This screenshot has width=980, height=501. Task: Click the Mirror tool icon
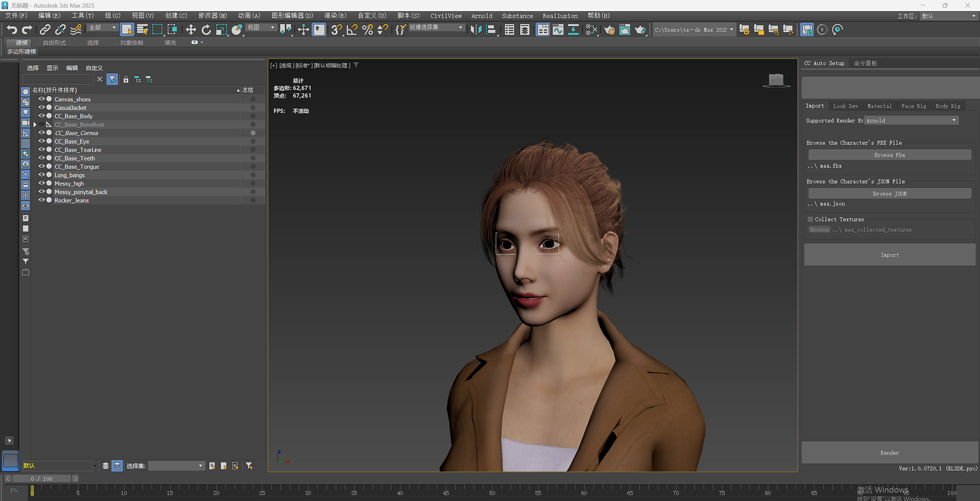point(476,29)
